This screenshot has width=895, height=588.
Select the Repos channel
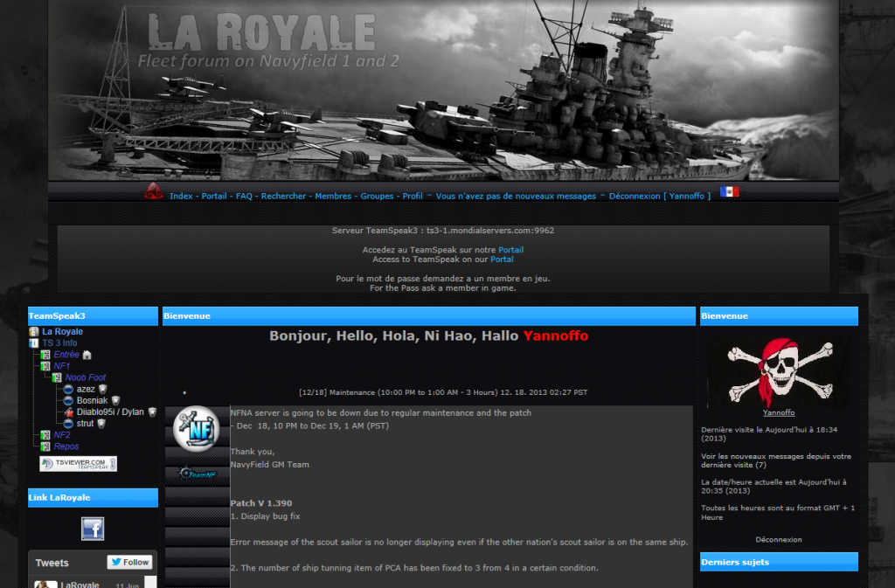pyautogui.click(x=66, y=446)
